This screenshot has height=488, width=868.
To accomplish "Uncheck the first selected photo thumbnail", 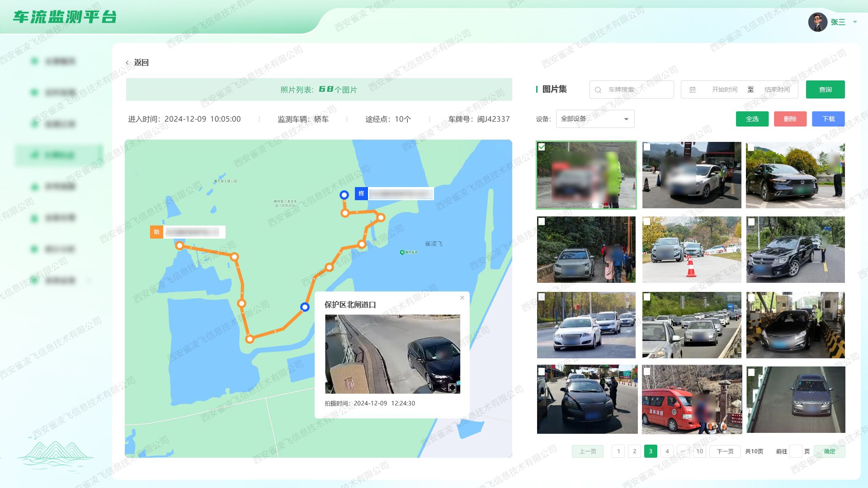I will tap(542, 147).
